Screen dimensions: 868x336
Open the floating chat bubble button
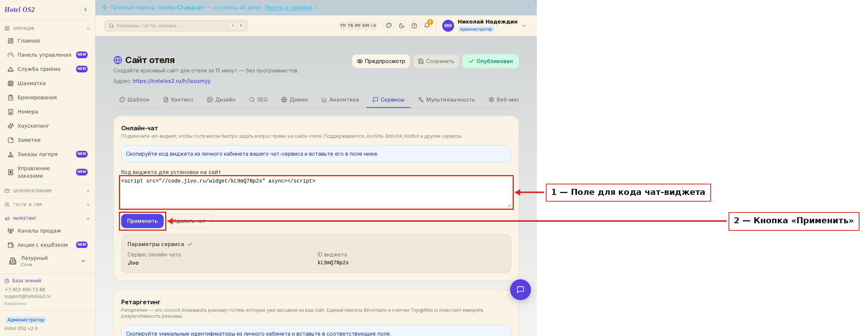pyautogui.click(x=521, y=290)
